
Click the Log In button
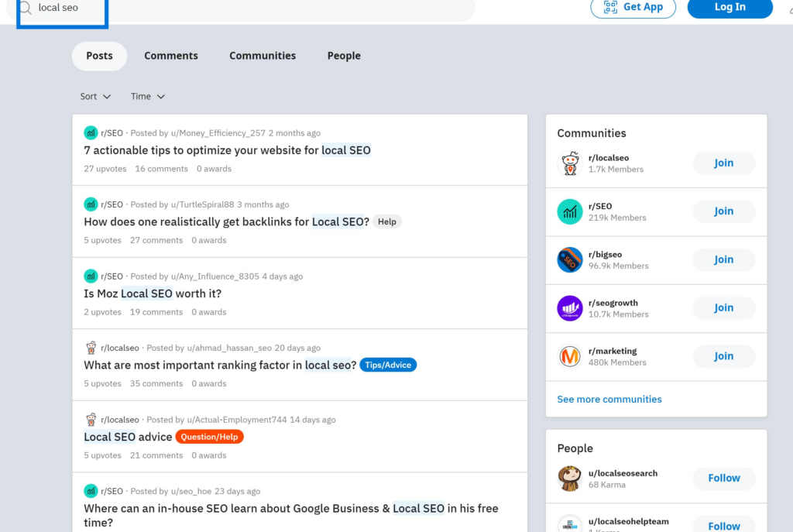point(729,8)
